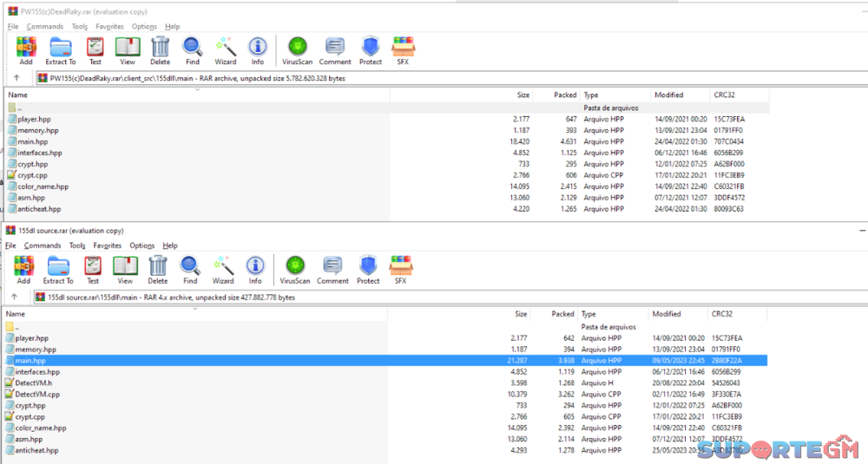The image size is (868, 464).
Task: Go up one folder in top window
Action: pyautogui.click(x=16, y=78)
